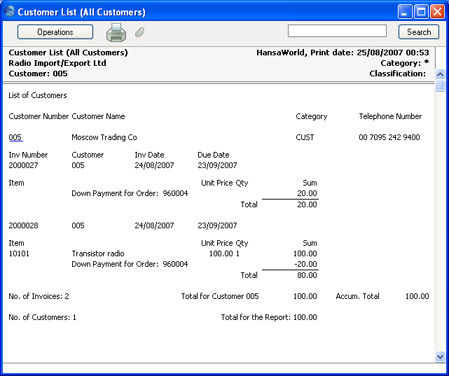Click 'No. of Invoices: 2' text
The width and height of the screenshot is (449, 376).
(39, 296)
